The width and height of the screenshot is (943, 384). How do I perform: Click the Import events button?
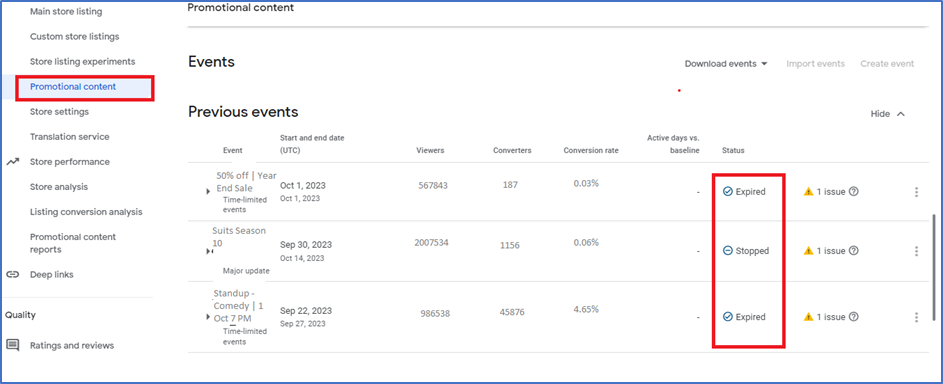pyautogui.click(x=816, y=64)
